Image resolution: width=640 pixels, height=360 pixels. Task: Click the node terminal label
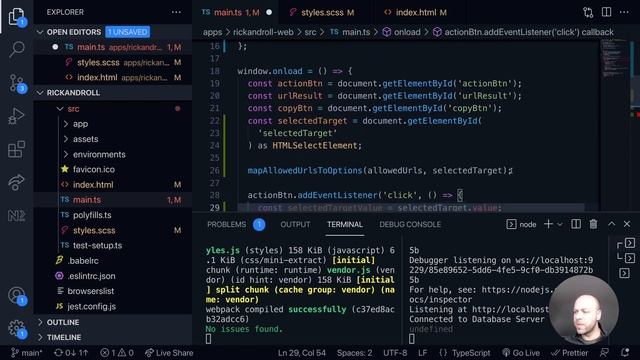(x=522, y=224)
